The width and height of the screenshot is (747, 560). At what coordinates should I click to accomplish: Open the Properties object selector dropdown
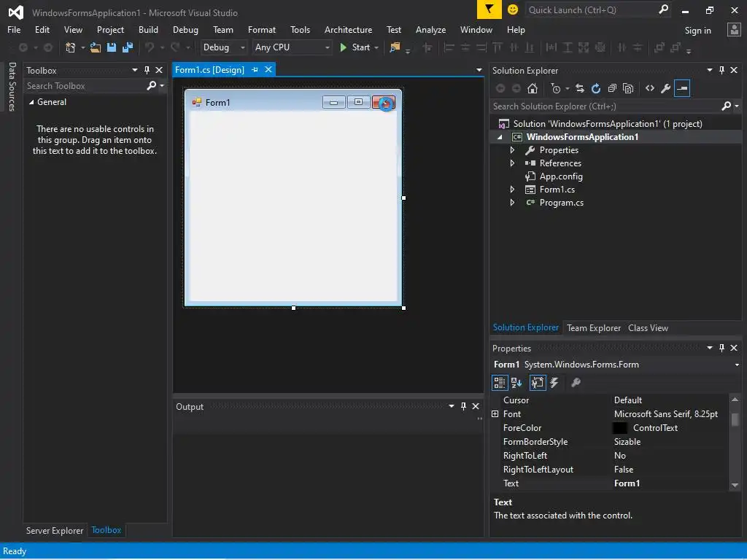coord(737,365)
